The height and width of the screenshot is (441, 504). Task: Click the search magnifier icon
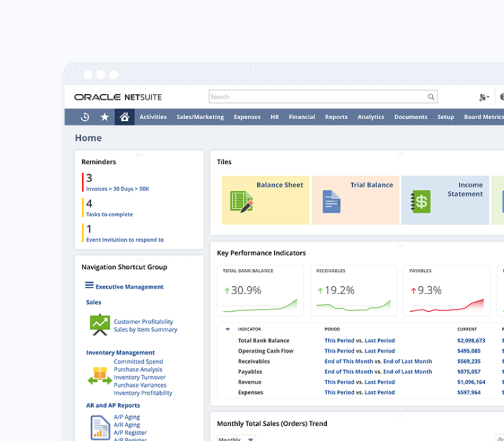tap(431, 97)
